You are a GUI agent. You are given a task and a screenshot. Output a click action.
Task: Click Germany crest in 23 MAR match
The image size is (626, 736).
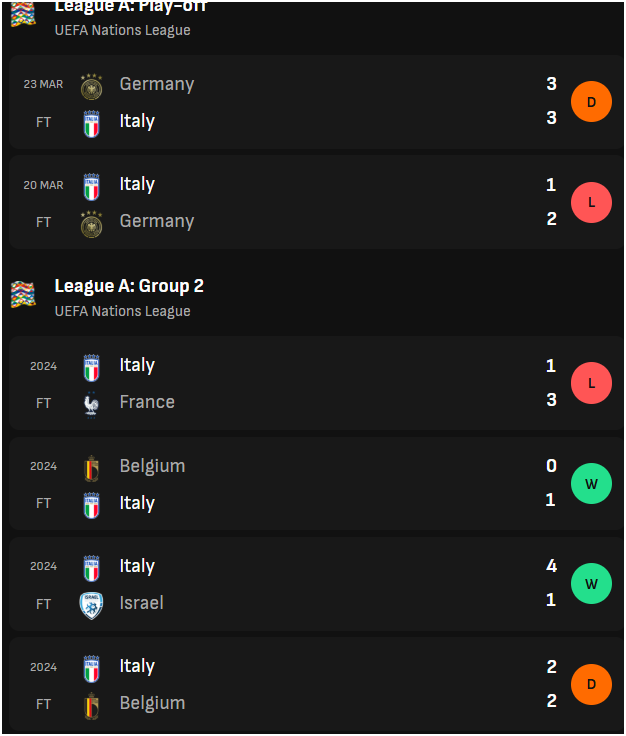click(92, 86)
